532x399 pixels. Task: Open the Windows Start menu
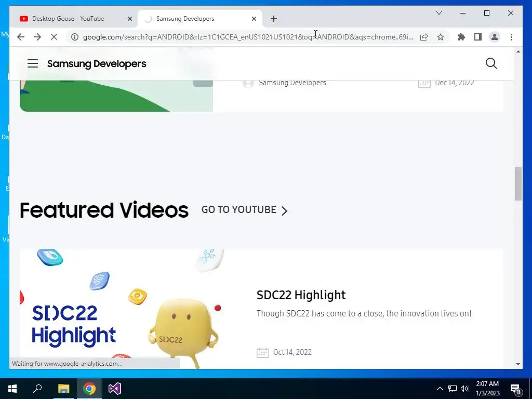[x=12, y=389]
